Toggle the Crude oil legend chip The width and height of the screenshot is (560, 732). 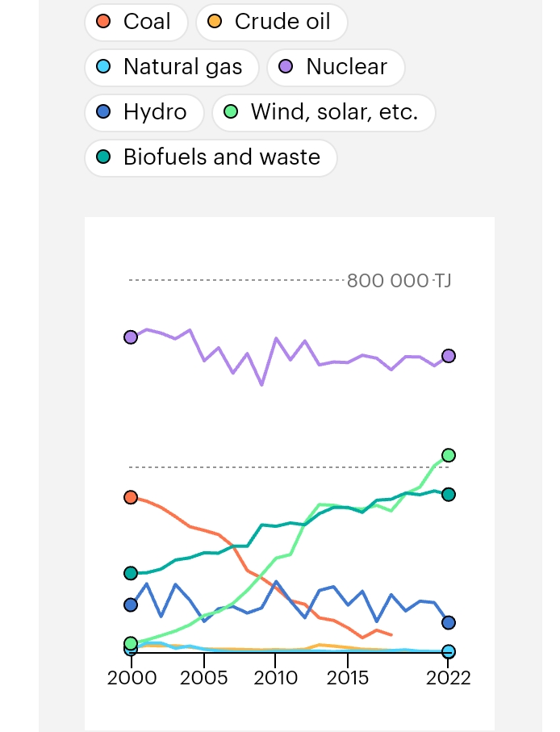tap(271, 22)
